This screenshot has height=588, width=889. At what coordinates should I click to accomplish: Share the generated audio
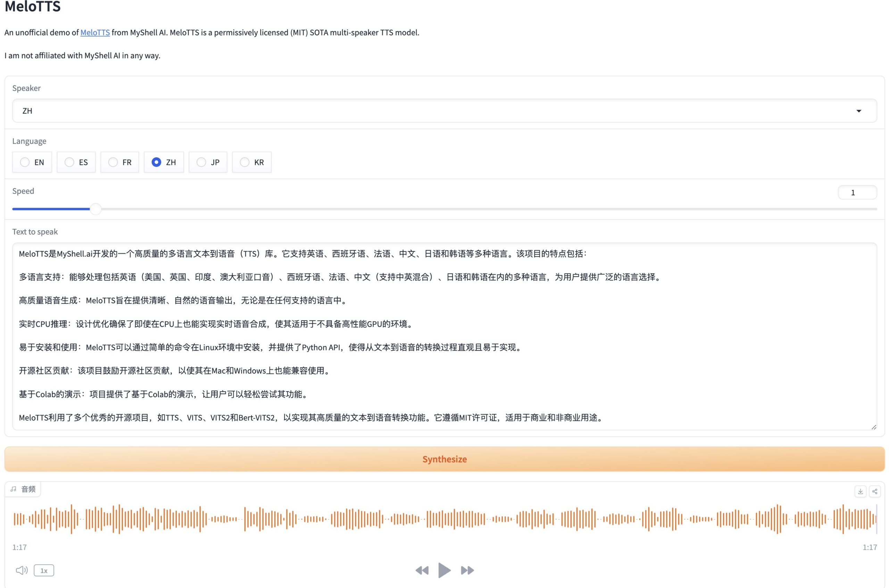[x=875, y=491]
